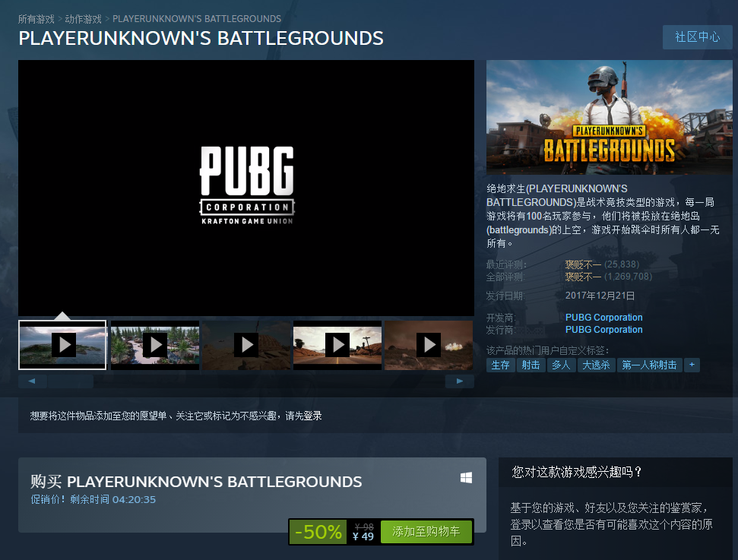This screenshot has width=738, height=560.
Task: Click the 购买 PLAYERUNKNOWN'S BATTLEGROUNDS purchase heading
Action: point(196,482)
